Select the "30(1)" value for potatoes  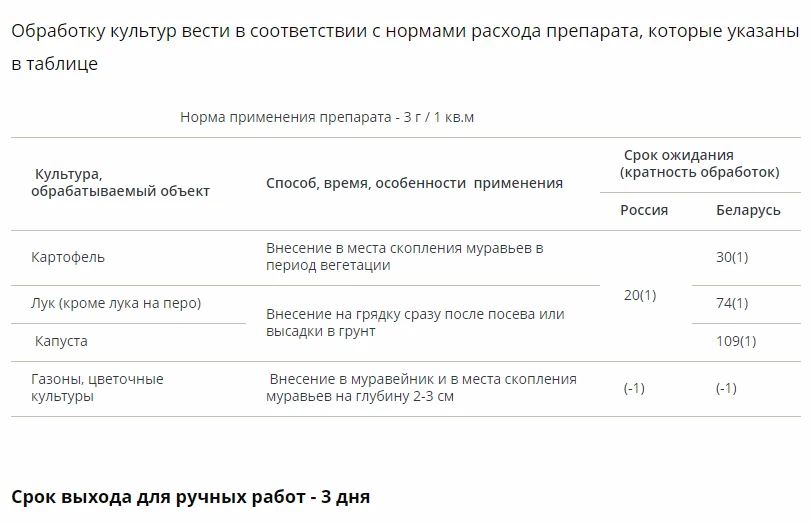point(732,257)
